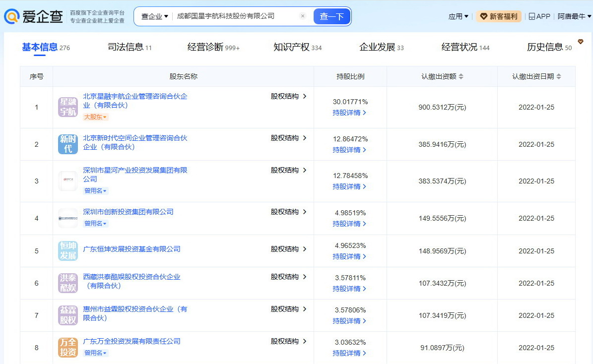This screenshot has height=364, width=593.
Task: Open 股权结构 for 北京星融宇航
Action: tap(288, 96)
